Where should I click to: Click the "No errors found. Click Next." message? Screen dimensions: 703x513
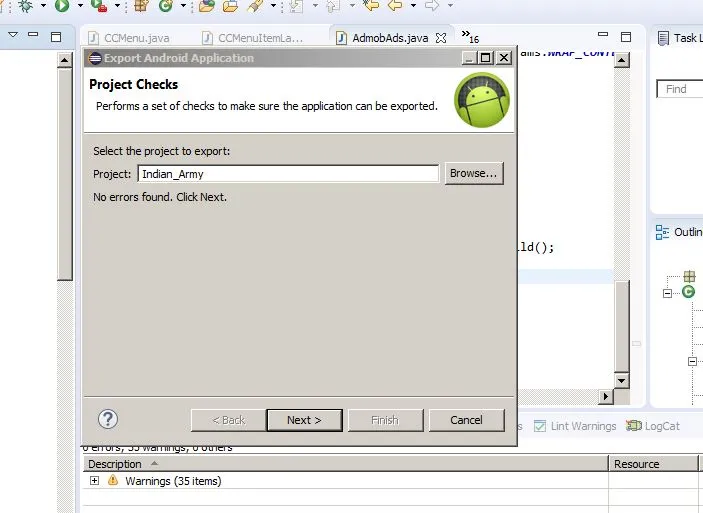pos(160,197)
